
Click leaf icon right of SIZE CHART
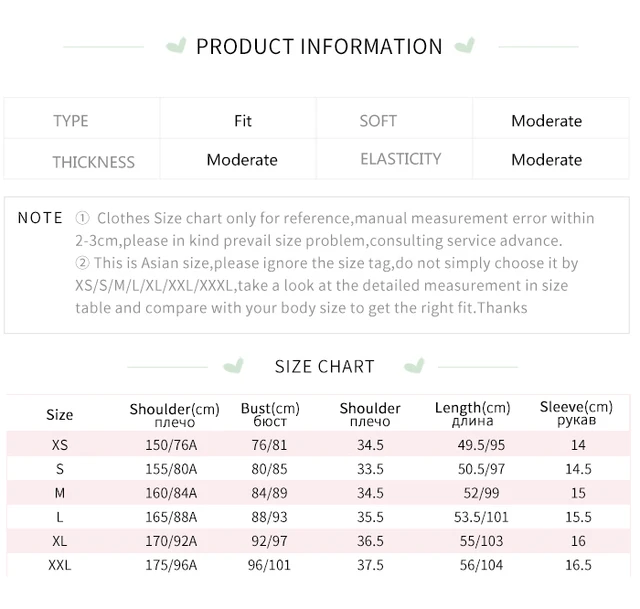pyautogui.click(x=415, y=366)
